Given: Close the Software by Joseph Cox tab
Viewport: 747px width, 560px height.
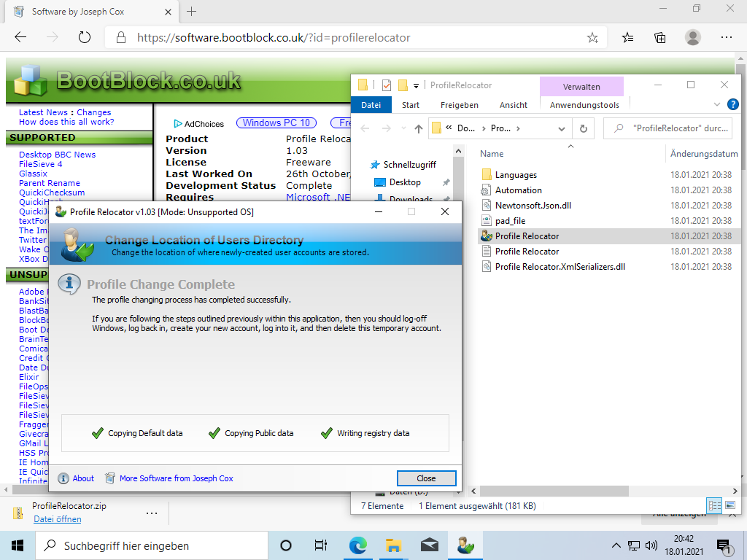Looking at the screenshot, I should [169, 12].
